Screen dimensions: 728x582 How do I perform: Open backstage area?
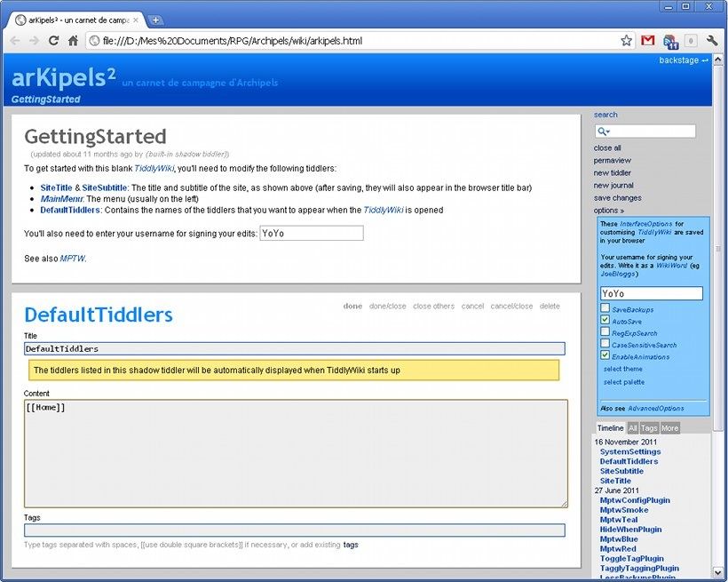pyautogui.click(x=684, y=60)
